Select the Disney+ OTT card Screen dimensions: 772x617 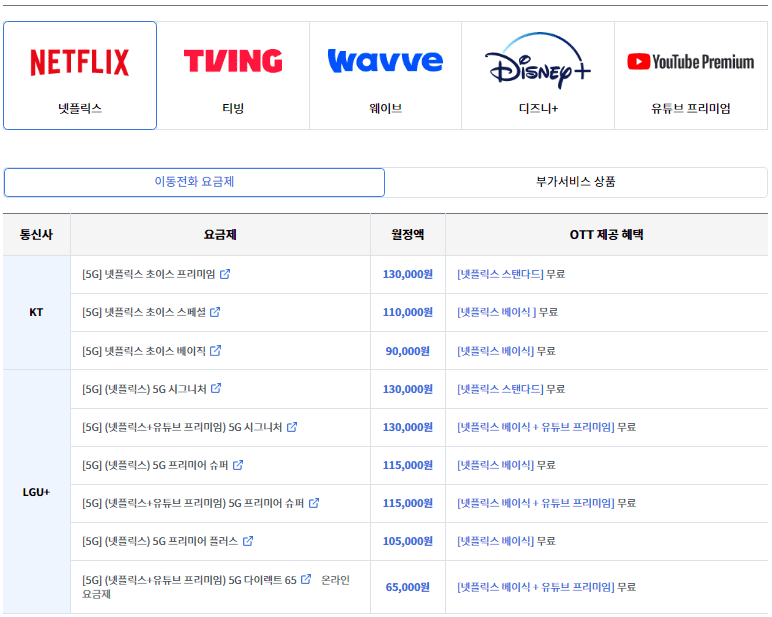pyautogui.click(x=538, y=75)
